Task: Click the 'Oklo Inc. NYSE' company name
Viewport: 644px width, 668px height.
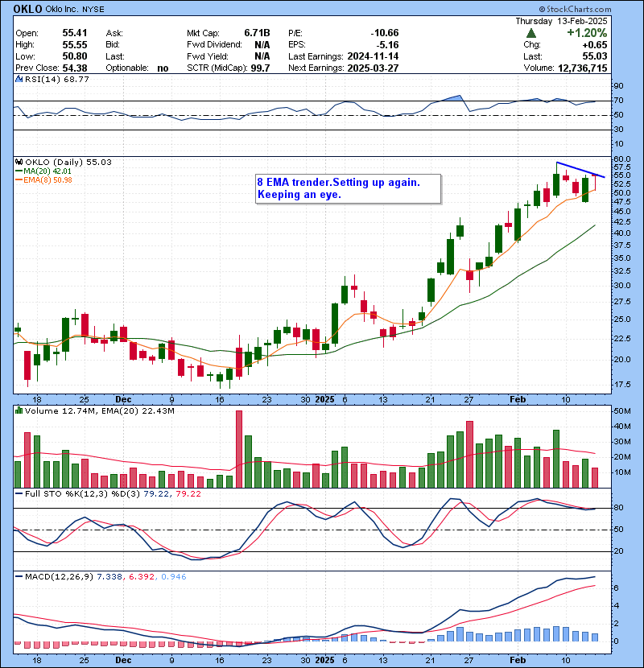Action: tap(75, 10)
